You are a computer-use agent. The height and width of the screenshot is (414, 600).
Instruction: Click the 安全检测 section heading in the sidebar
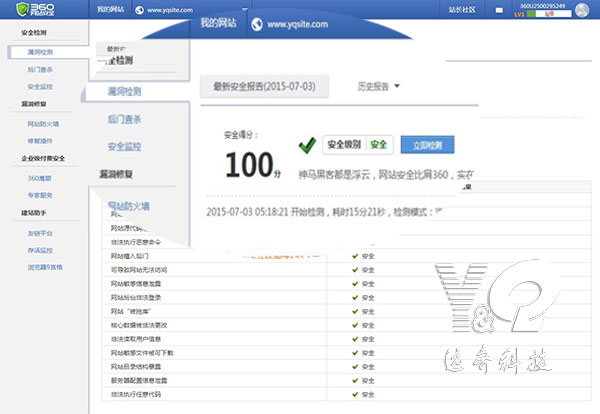[x=34, y=33]
